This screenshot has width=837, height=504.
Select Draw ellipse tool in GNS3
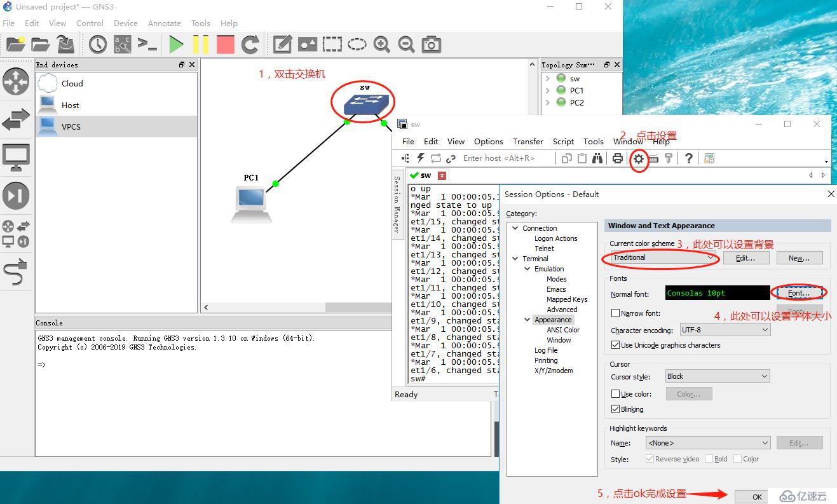[357, 44]
